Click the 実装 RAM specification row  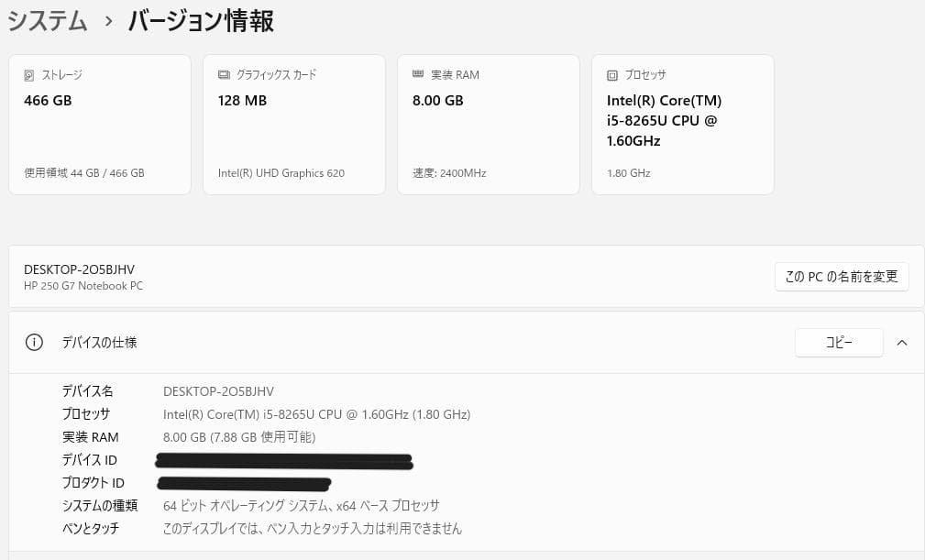click(x=240, y=437)
